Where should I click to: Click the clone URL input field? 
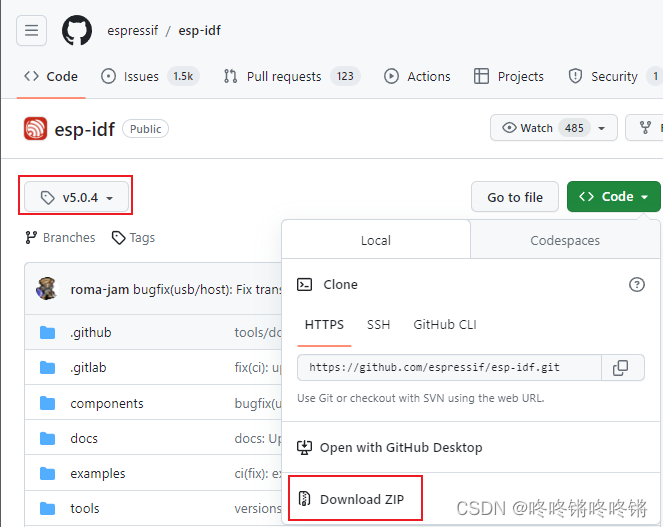[449, 368]
